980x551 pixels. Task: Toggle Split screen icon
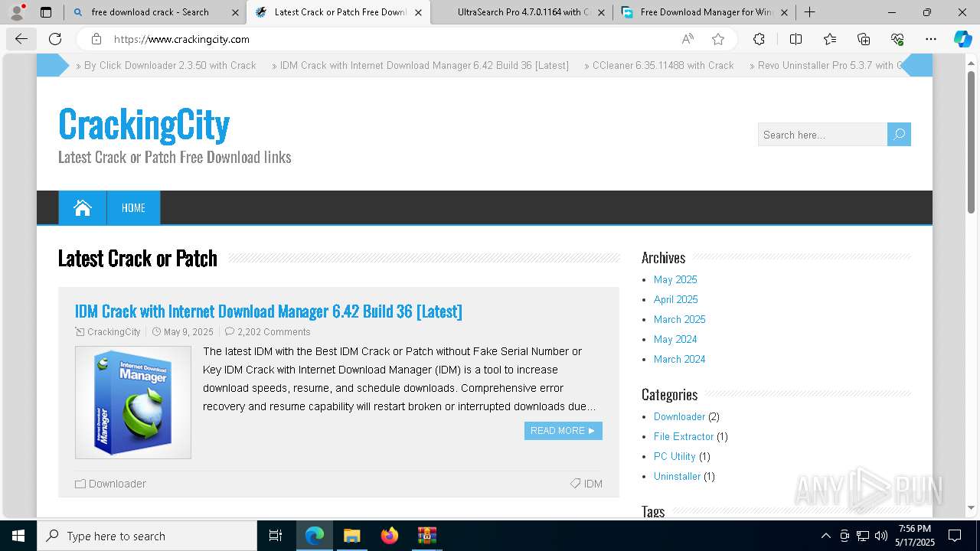click(x=795, y=39)
